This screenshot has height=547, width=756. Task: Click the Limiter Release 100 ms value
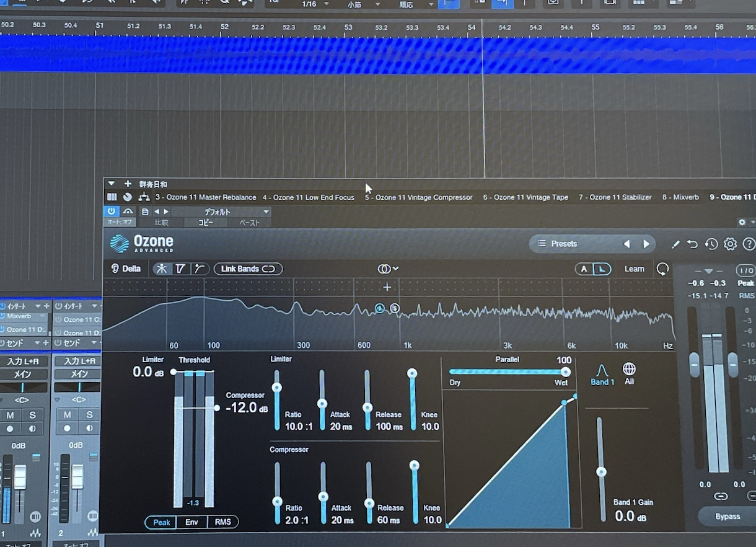389,427
